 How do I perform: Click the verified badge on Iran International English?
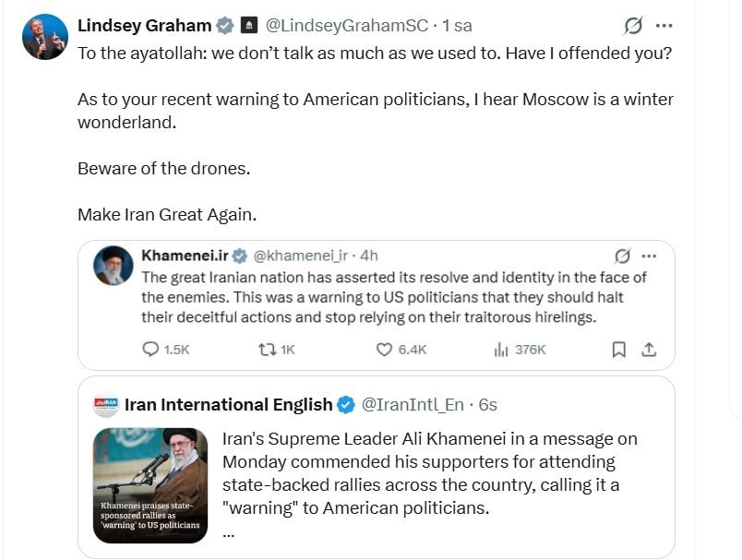345,402
